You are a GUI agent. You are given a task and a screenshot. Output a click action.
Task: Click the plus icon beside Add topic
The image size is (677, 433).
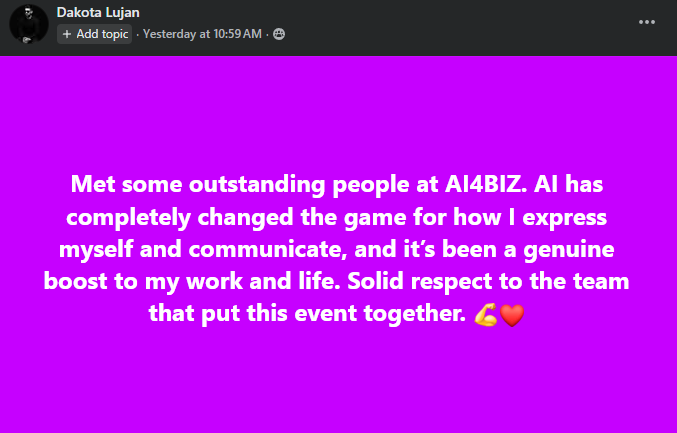click(67, 34)
